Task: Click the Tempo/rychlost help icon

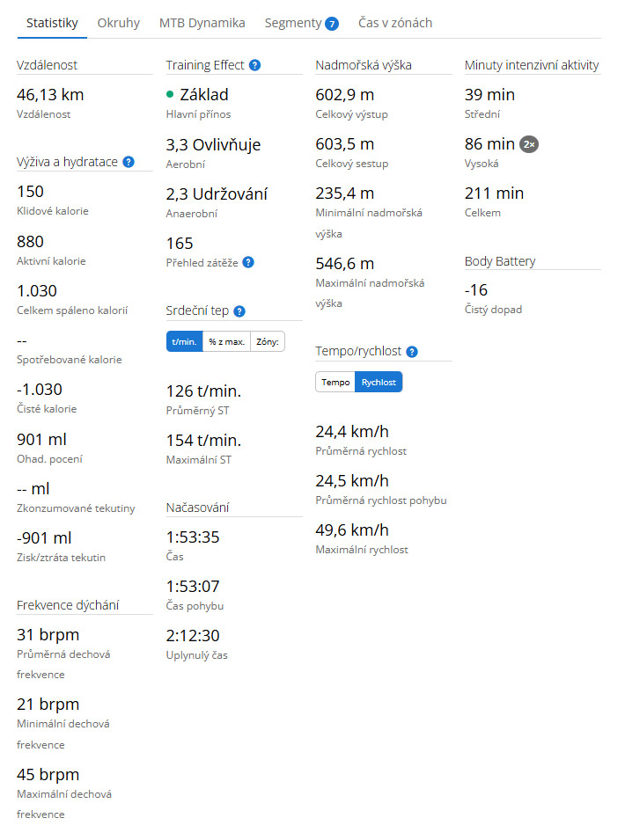Action: coord(412,352)
